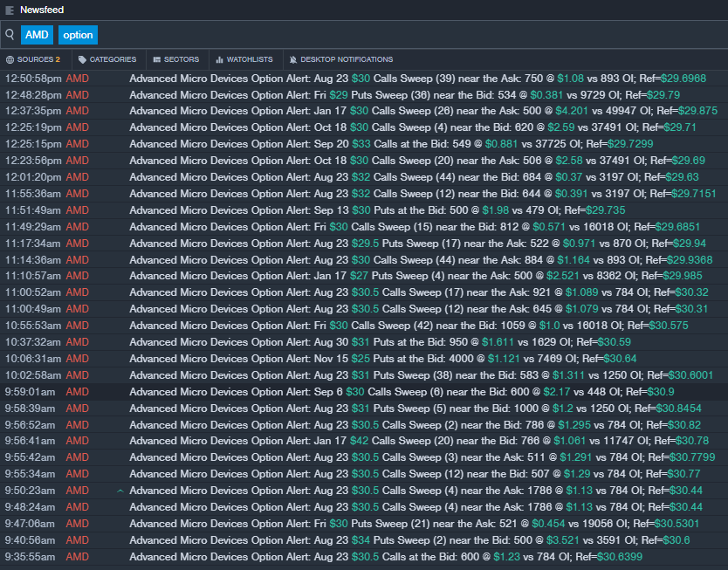
Task: Click the bar chart icon beside Watchlists
Action: pyautogui.click(x=219, y=59)
